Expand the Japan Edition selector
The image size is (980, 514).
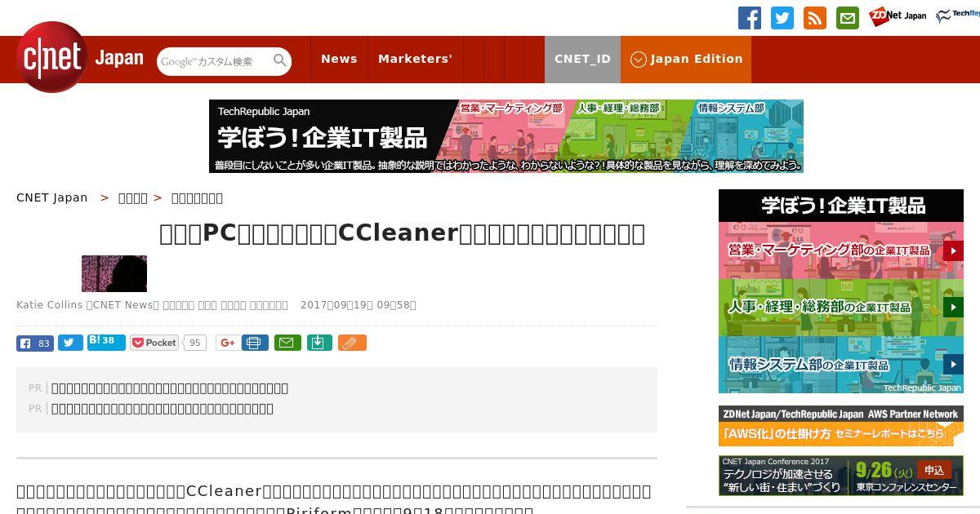click(x=686, y=59)
